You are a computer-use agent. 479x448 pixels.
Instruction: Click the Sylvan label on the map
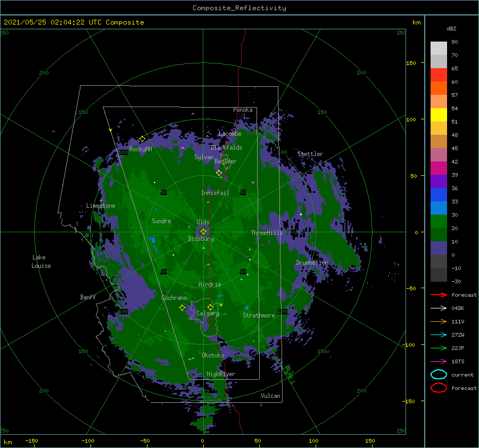(x=204, y=157)
